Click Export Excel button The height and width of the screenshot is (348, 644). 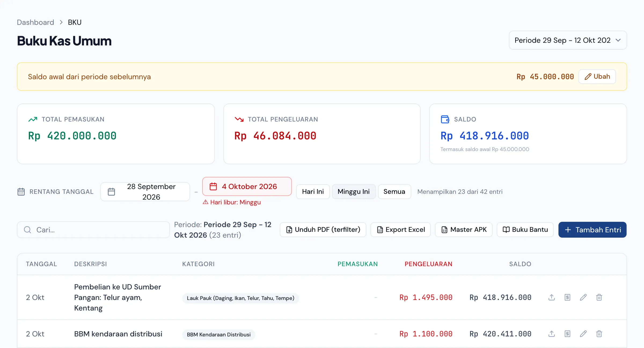tap(401, 230)
